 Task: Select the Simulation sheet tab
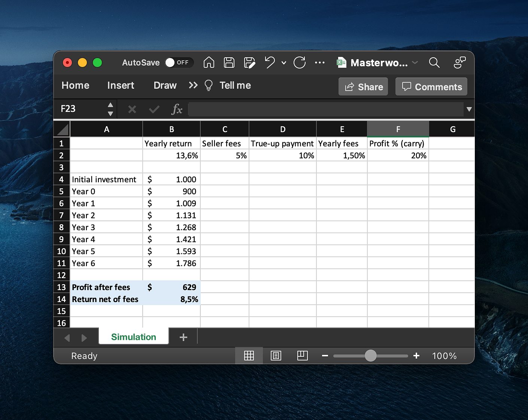[133, 337]
